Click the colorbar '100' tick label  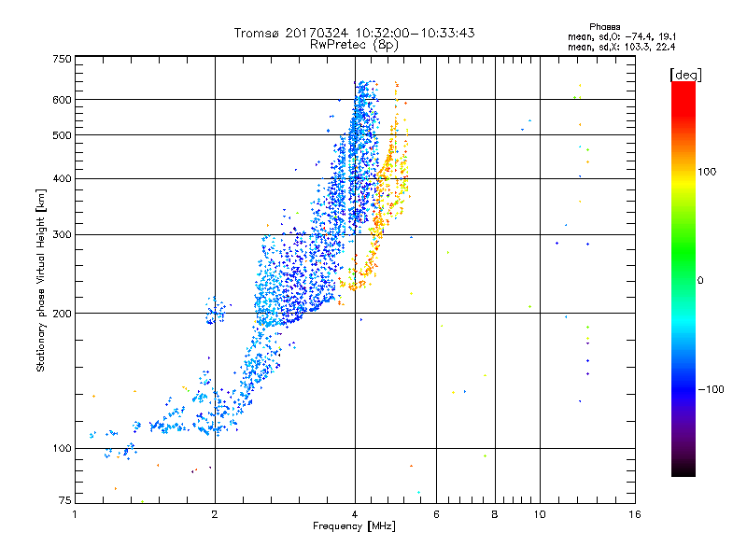(x=707, y=172)
